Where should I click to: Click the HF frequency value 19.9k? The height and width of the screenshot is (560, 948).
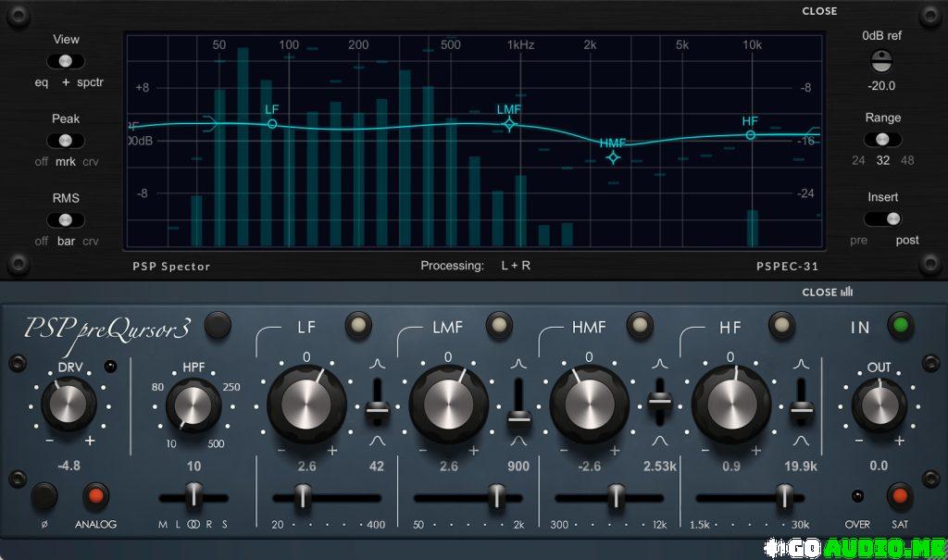[801, 467]
